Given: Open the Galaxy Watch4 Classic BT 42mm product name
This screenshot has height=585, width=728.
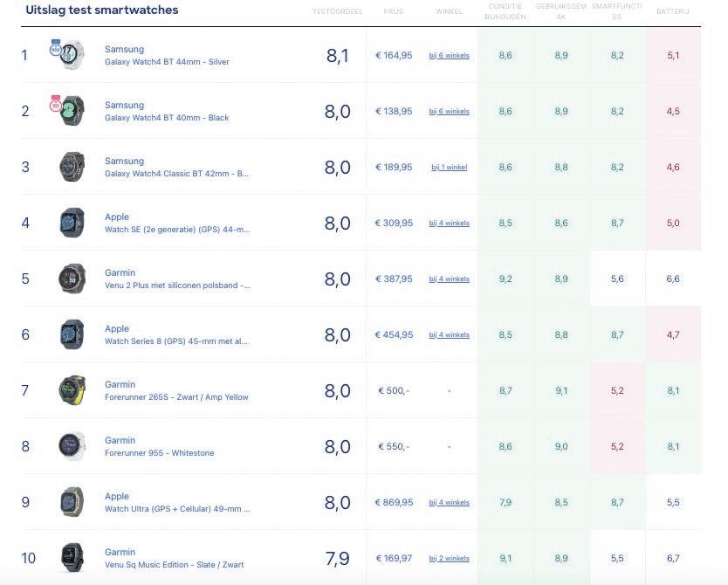Looking at the screenshot, I should (x=176, y=174).
